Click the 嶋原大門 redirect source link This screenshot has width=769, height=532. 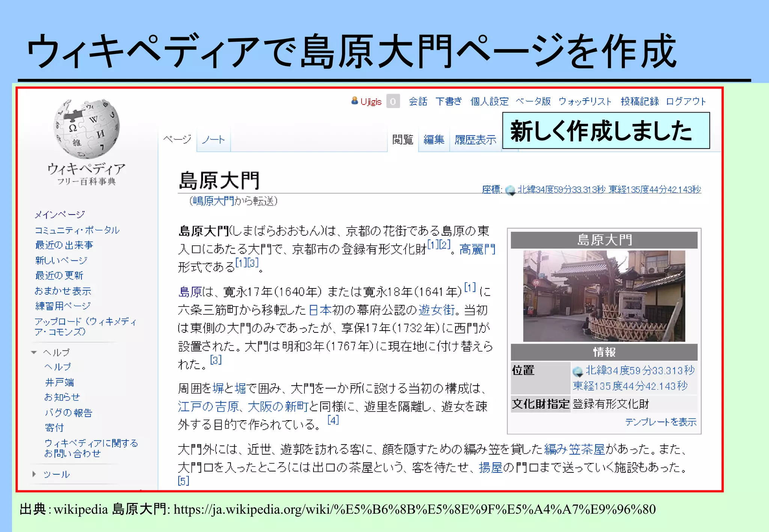pyautogui.click(x=213, y=201)
